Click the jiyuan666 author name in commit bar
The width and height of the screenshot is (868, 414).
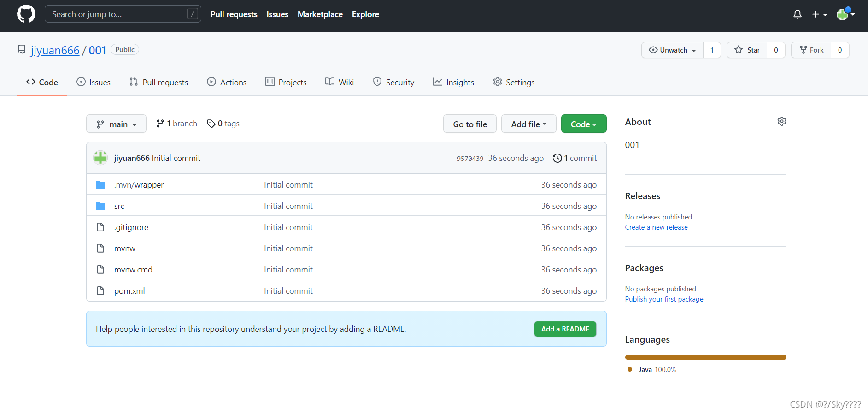pos(132,158)
